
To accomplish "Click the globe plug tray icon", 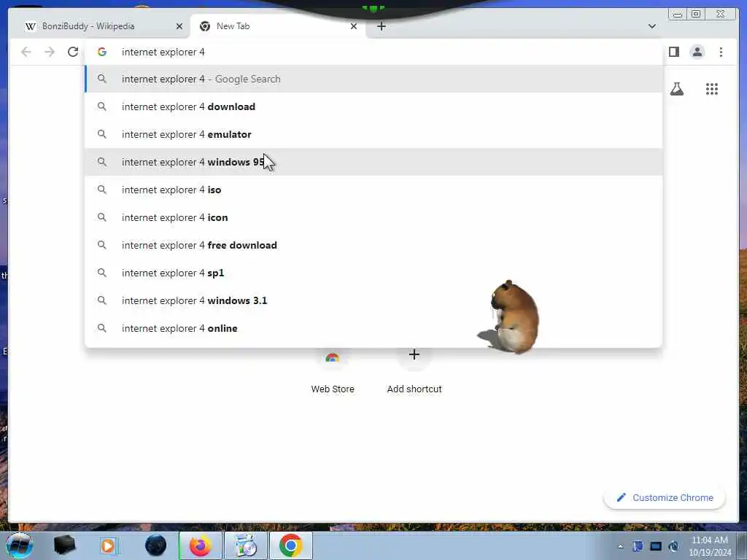I will [x=673, y=546].
